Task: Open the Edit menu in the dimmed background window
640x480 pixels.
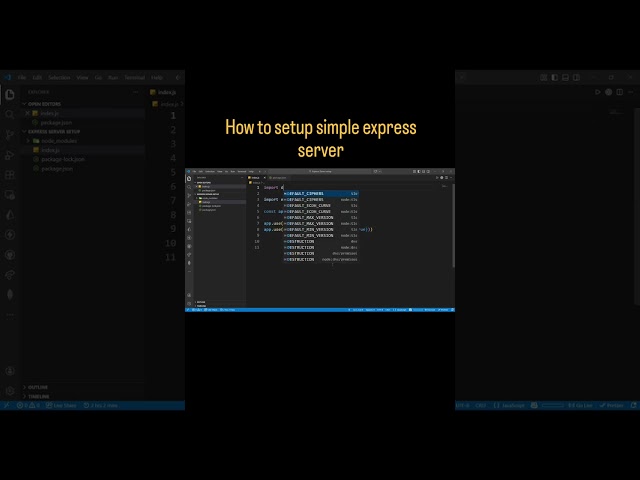Action: pyautogui.click(x=37, y=77)
